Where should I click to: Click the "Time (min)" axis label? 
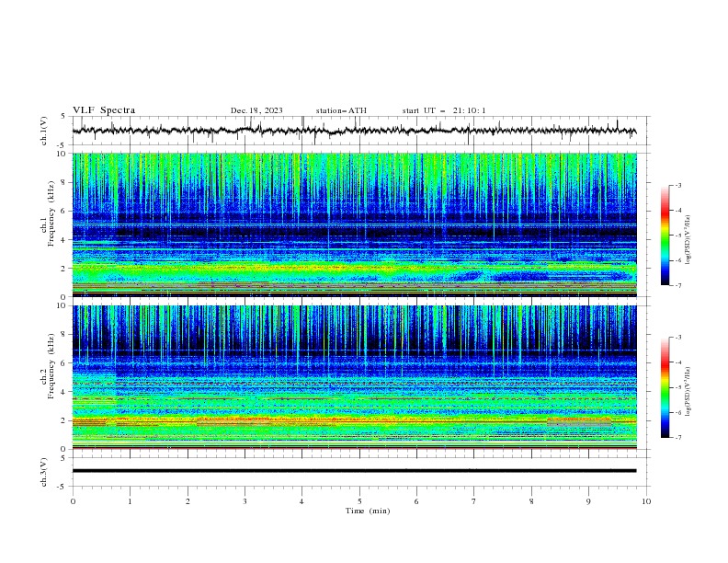(x=368, y=511)
